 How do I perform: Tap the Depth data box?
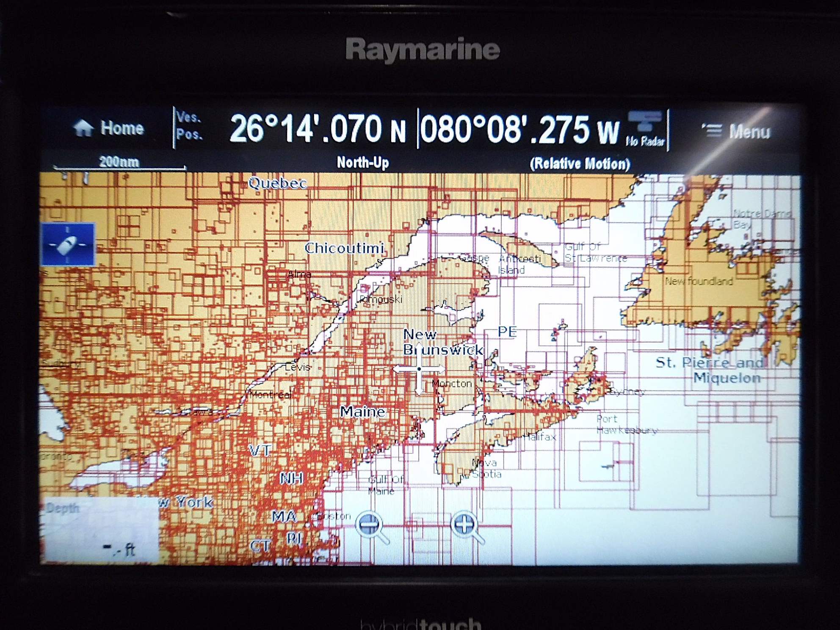pos(101,530)
